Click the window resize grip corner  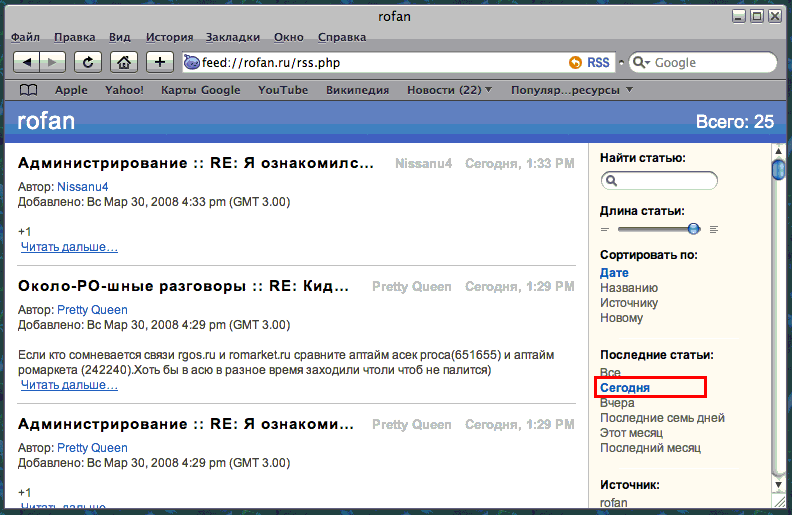780,501
